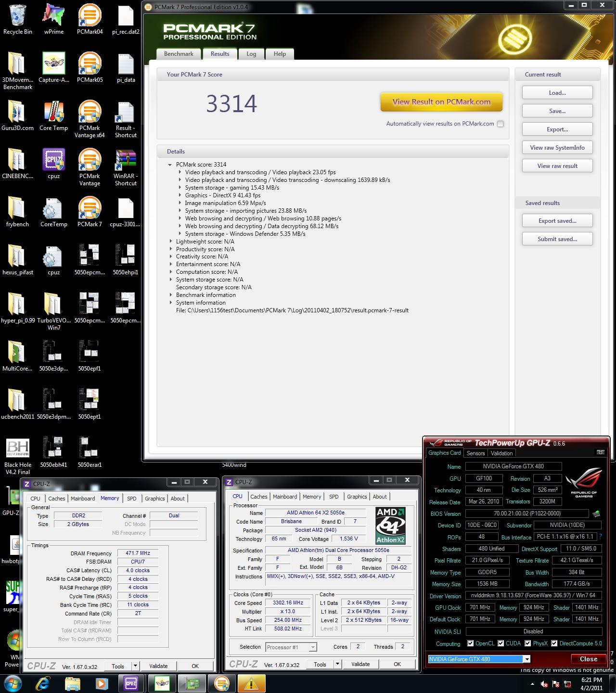Screen dimensions: 616x693
Task: Switch to GPU-Z Sensors tab
Action: click(x=475, y=453)
